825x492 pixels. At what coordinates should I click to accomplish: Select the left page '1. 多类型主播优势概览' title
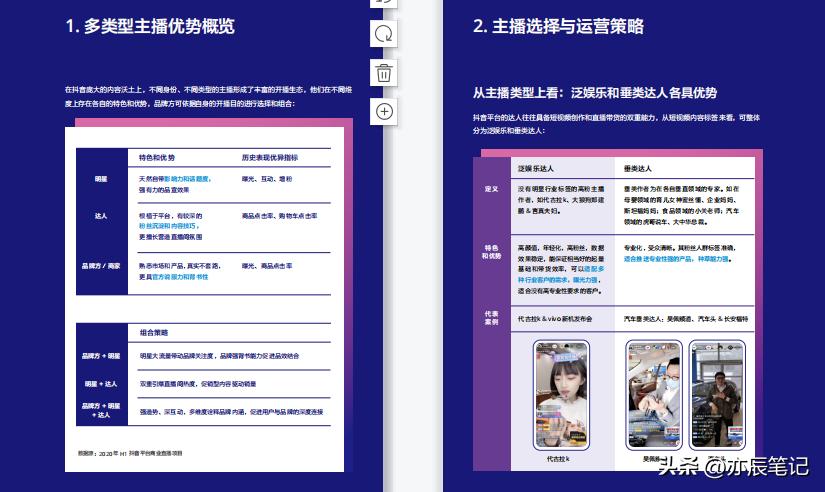[150, 26]
